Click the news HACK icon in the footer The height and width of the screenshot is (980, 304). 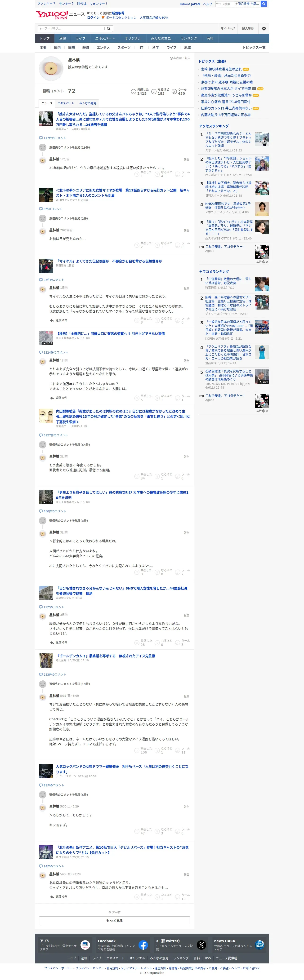coord(259,945)
